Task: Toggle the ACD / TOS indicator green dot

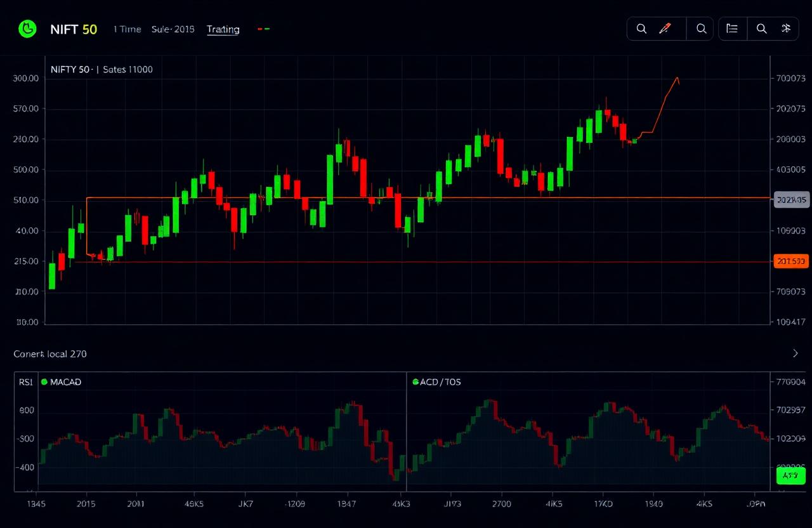Action: tap(416, 382)
